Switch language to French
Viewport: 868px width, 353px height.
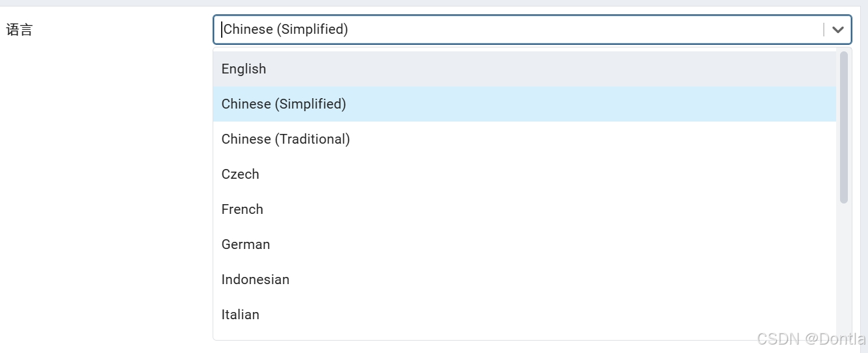(x=242, y=209)
